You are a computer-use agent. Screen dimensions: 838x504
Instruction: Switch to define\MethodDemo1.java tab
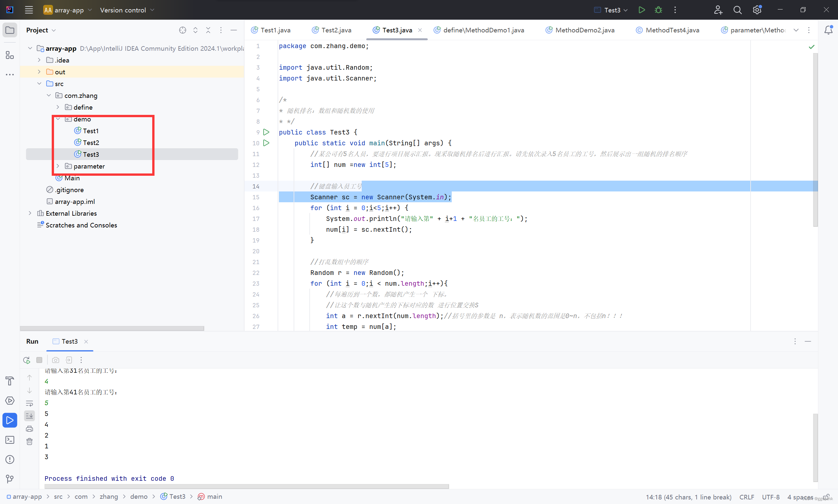(x=479, y=30)
